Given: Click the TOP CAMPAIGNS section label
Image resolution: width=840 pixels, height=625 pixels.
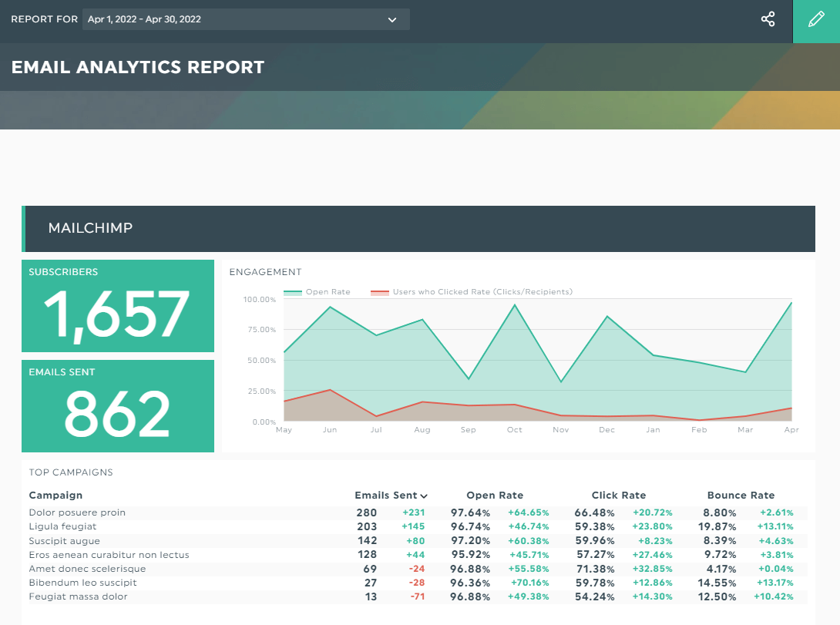Looking at the screenshot, I should tap(70, 472).
